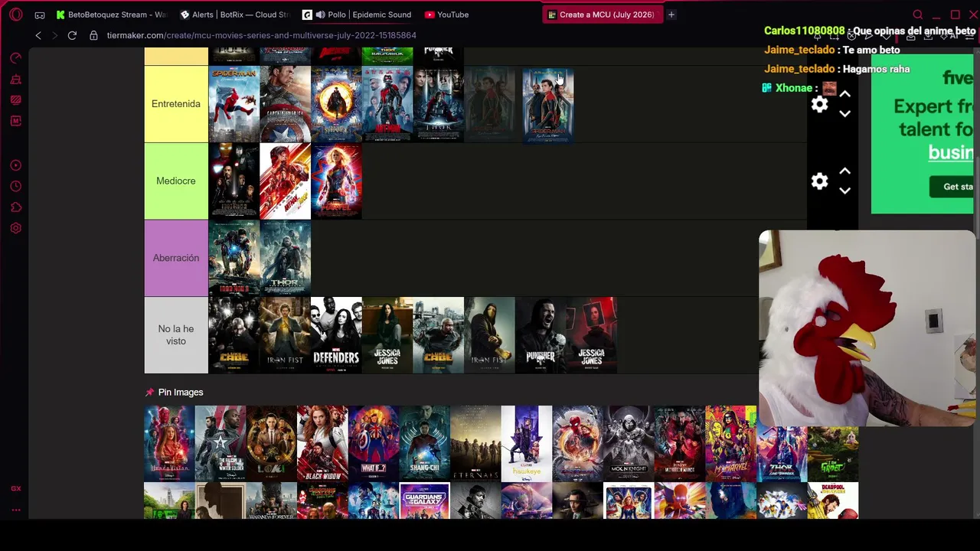Select the Doctor Strange poster in Entretenida
Screen dimensions: 980x551
pos(336,104)
